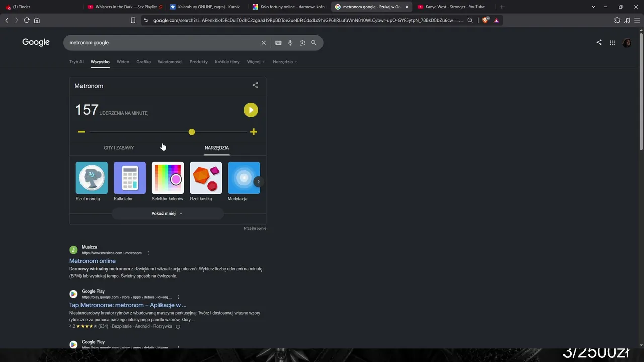This screenshot has width=644, height=362.
Task: Open the Kalkulator tool
Action: point(130,182)
